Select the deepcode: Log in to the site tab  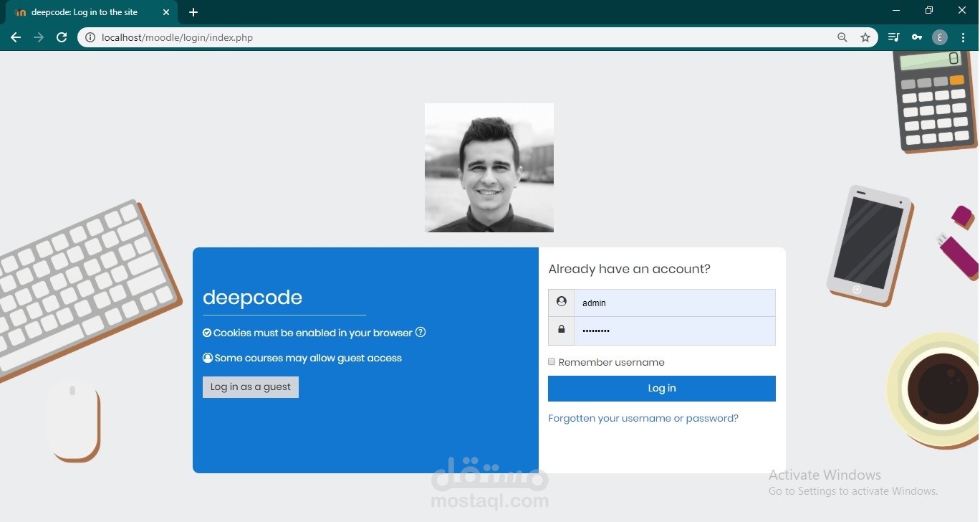click(x=92, y=12)
